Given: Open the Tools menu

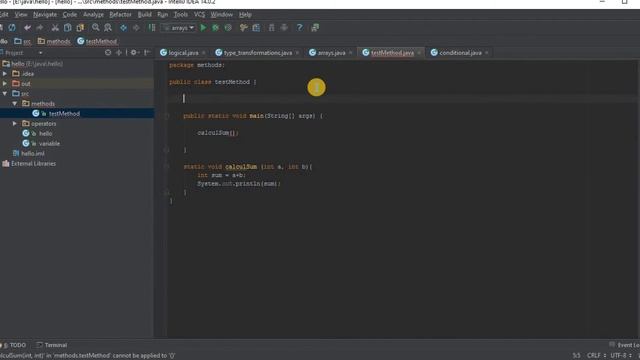Looking at the screenshot, I should pyautogui.click(x=181, y=15).
